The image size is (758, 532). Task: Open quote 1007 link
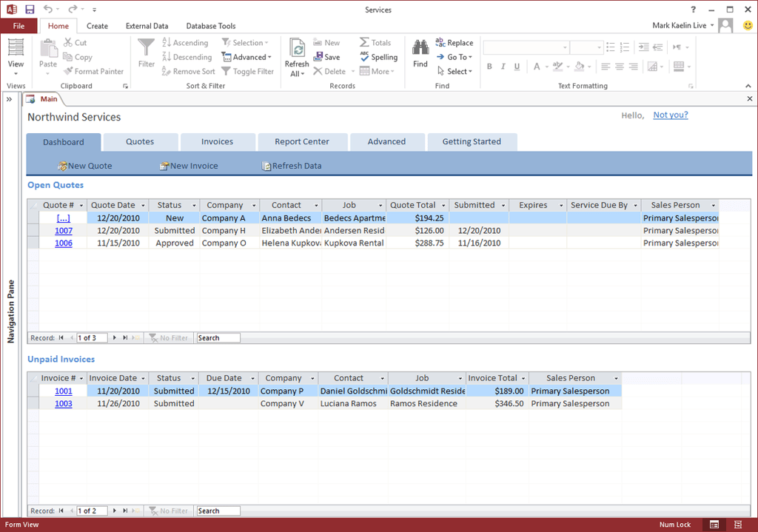[x=64, y=231]
